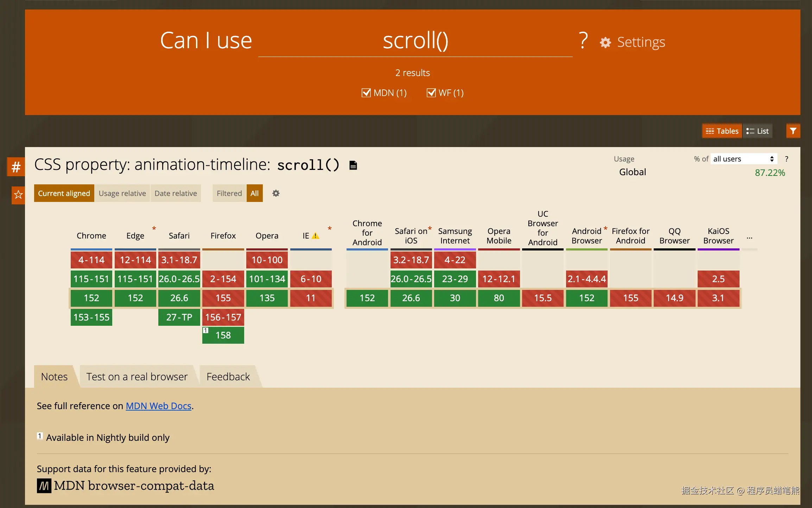Select the All browsers toggle

point(254,193)
